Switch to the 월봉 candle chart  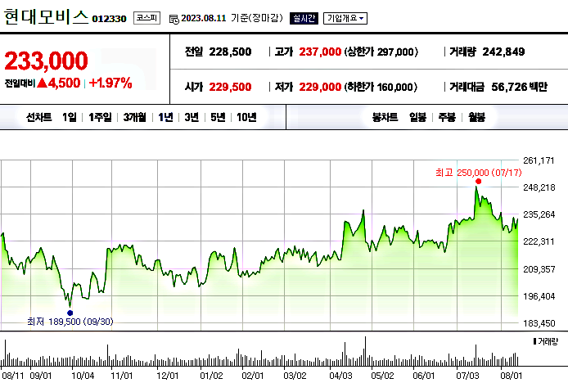point(476,117)
